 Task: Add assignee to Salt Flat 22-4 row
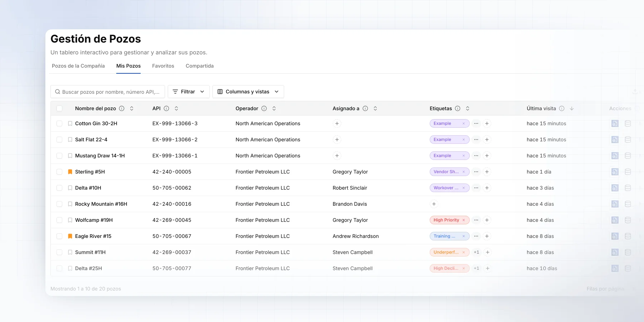click(337, 140)
